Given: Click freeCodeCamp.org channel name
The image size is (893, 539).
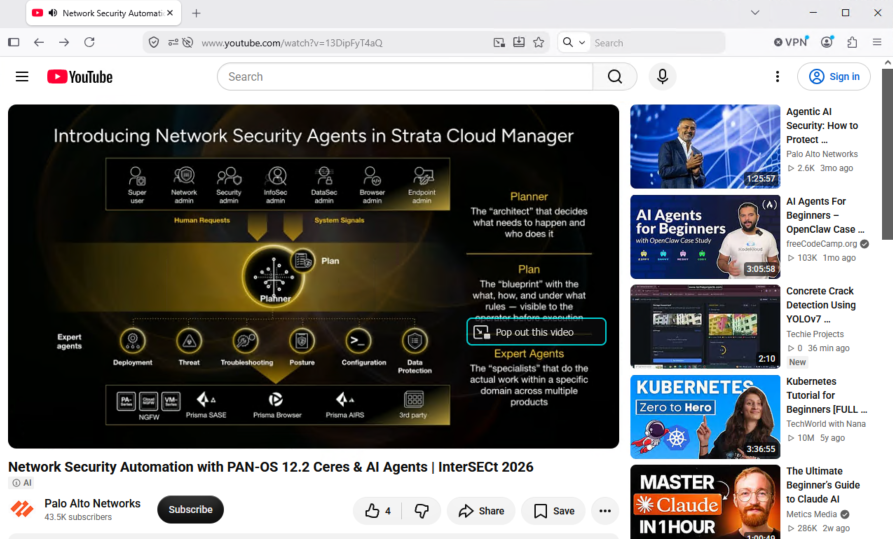Looking at the screenshot, I should [821, 243].
